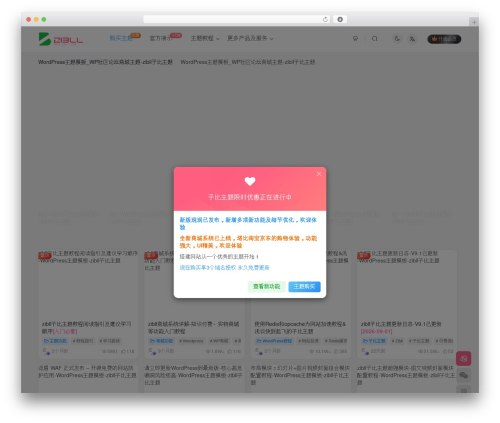Click the white heart icon in the popup
500x423 pixels.
point(250,181)
